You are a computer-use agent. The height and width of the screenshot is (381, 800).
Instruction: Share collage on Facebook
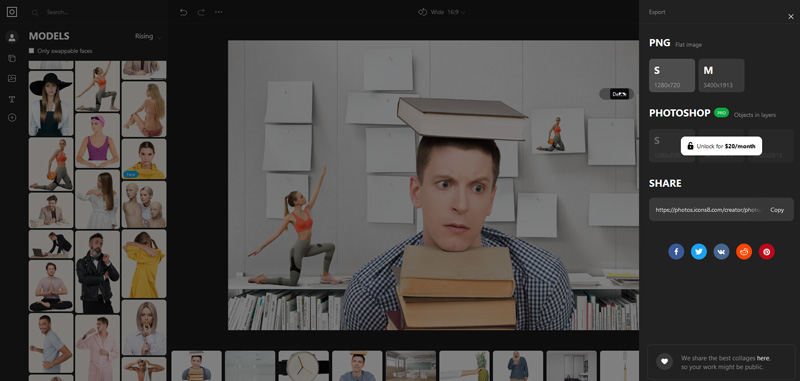pyautogui.click(x=676, y=251)
